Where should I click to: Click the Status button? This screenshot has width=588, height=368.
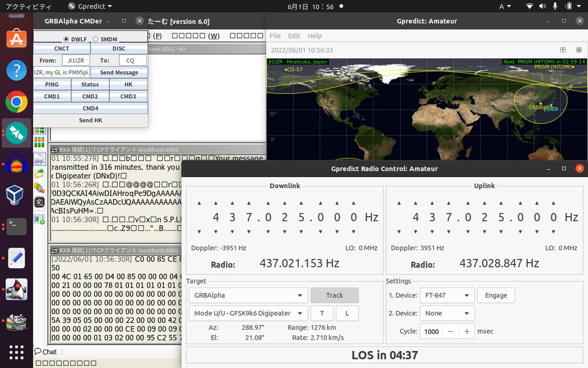(x=90, y=84)
